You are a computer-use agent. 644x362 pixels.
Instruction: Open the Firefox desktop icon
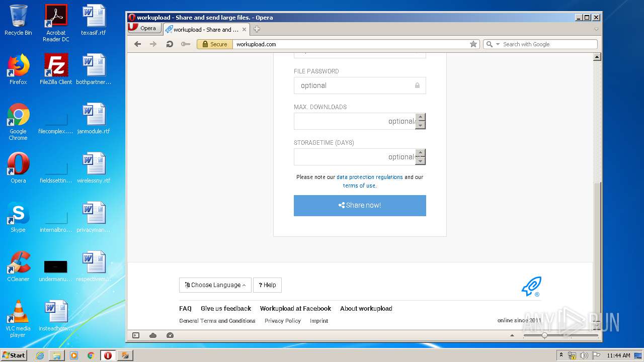coord(18,69)
